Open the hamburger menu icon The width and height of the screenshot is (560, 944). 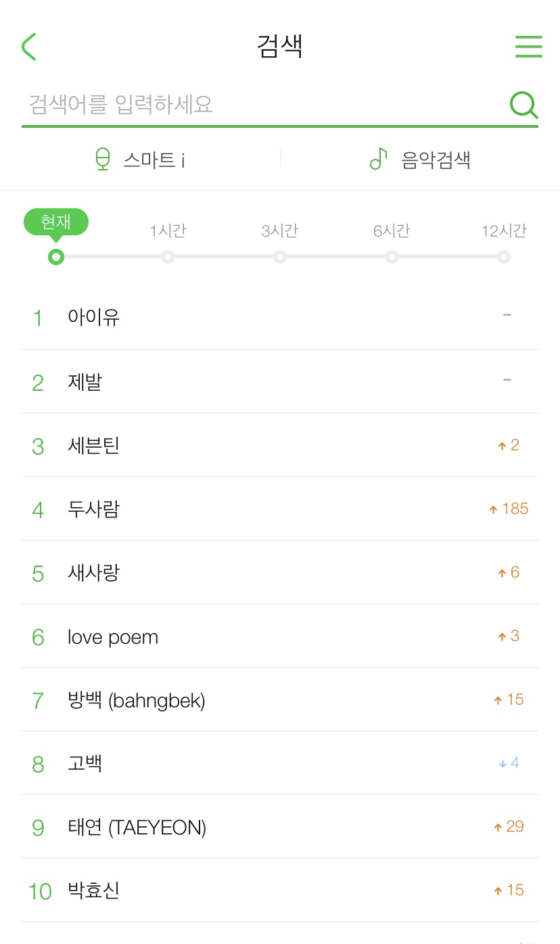click(x=528, y=47)
